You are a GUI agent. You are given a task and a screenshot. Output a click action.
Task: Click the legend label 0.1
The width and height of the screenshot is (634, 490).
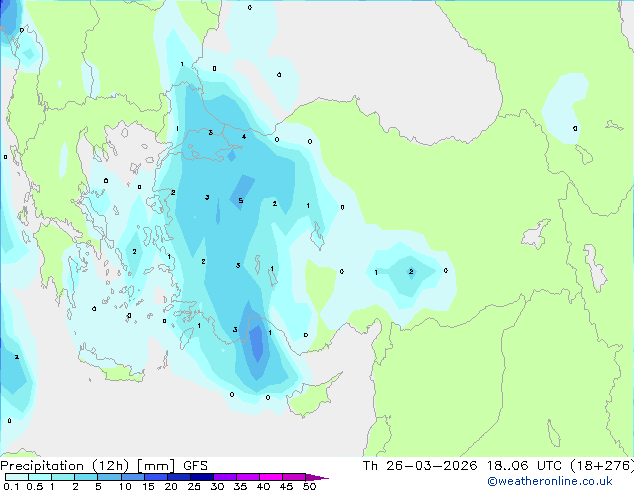[x=11, y=486]
